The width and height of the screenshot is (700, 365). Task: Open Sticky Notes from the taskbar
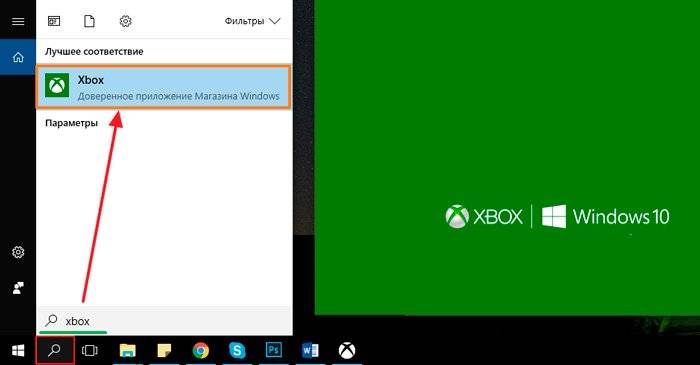point(164,350)
